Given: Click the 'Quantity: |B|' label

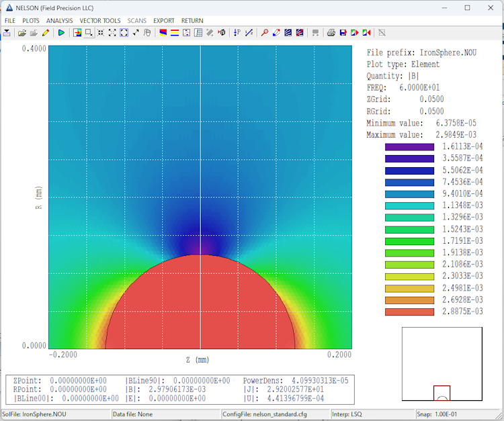Looking at the screenshot, I should click(x=393, y=76).
